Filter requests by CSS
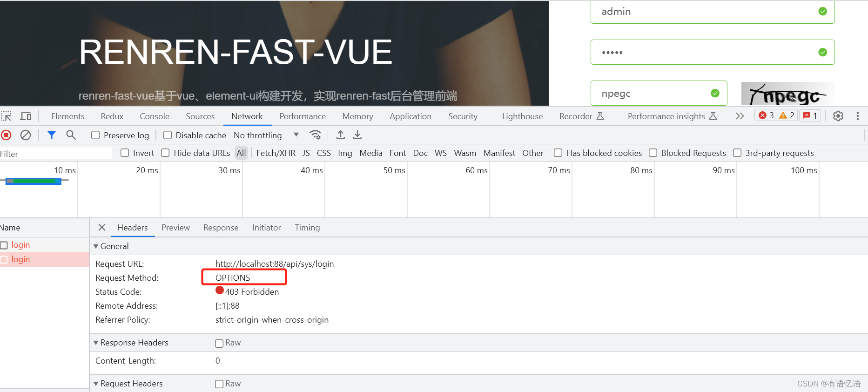868x392 pixels. (324, 153)
